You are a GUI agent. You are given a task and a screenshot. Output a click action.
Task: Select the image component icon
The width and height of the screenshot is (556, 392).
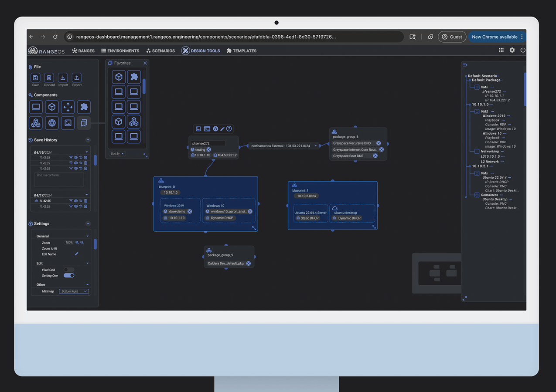point(68,123)
